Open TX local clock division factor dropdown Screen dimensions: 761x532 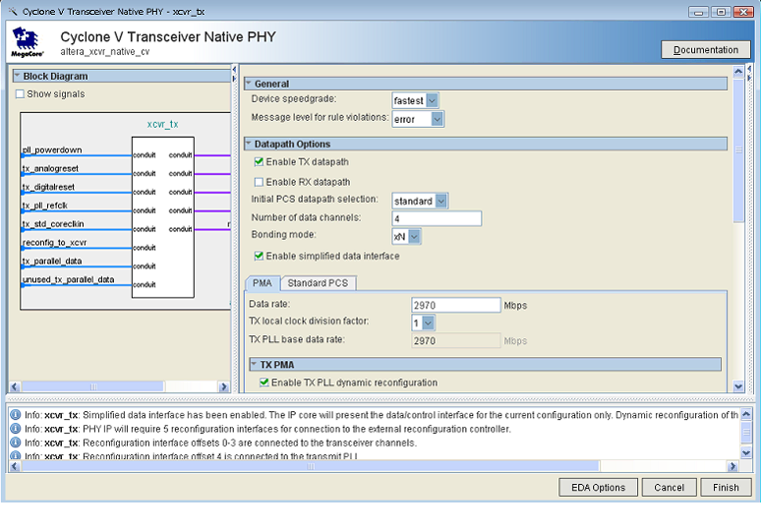[428, 323]
